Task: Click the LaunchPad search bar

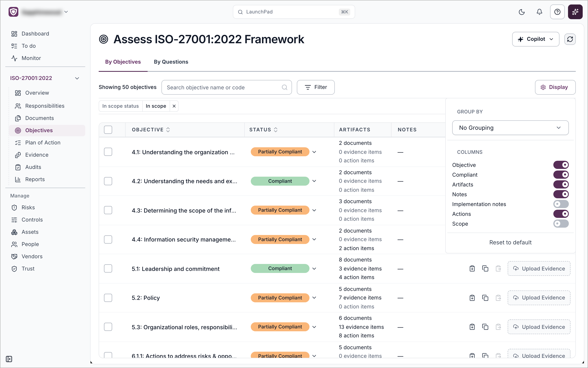Action: click(x=294, y=12)
